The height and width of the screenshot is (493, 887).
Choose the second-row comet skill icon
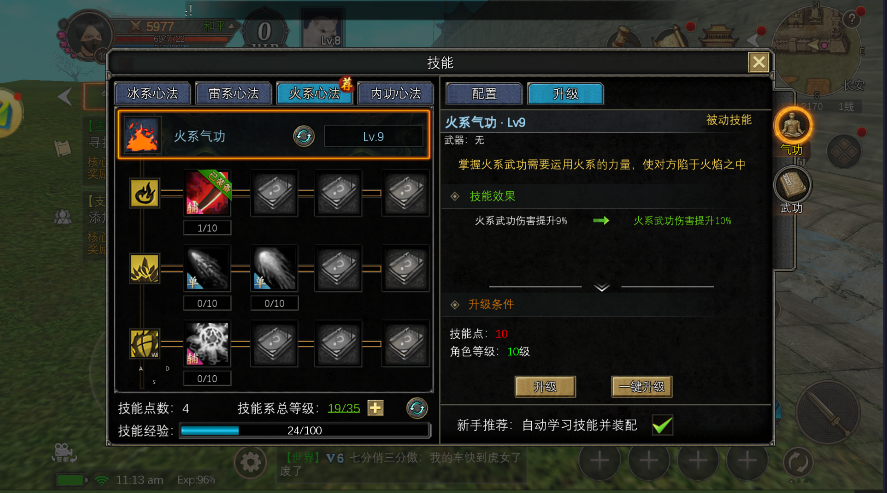click(x=274, y=268)
